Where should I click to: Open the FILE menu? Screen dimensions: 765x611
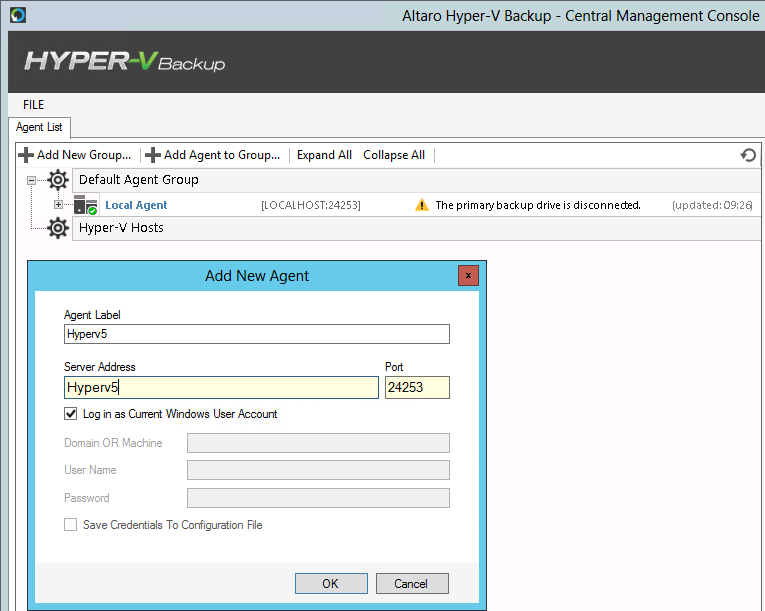point(33,104)
